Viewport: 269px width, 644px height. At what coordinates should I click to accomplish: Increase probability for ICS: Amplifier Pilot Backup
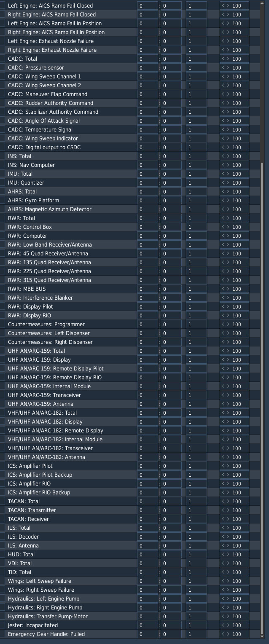coord(228,475)
